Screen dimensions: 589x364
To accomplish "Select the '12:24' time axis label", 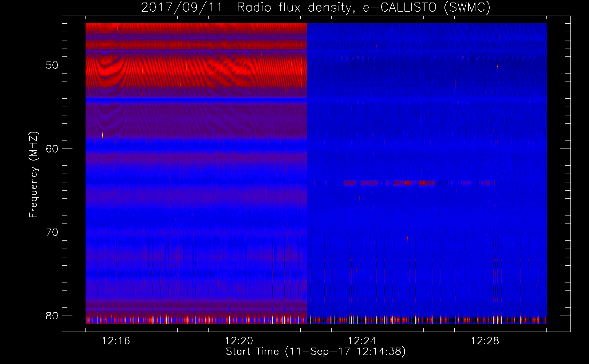I will (x=362, y=341).
